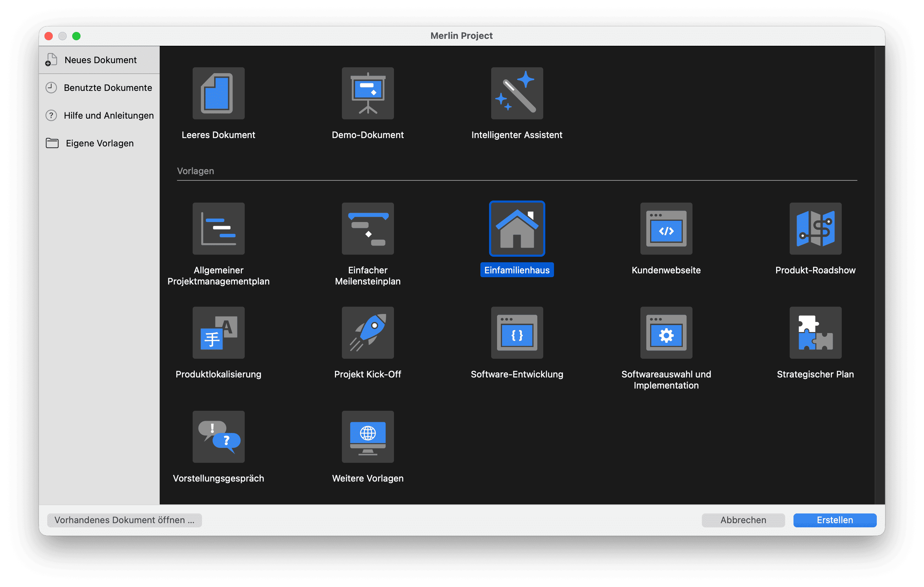The image size is (924, 587).
Task: Click the Projekt Kick-Off label text
Action: pos(368,374)
